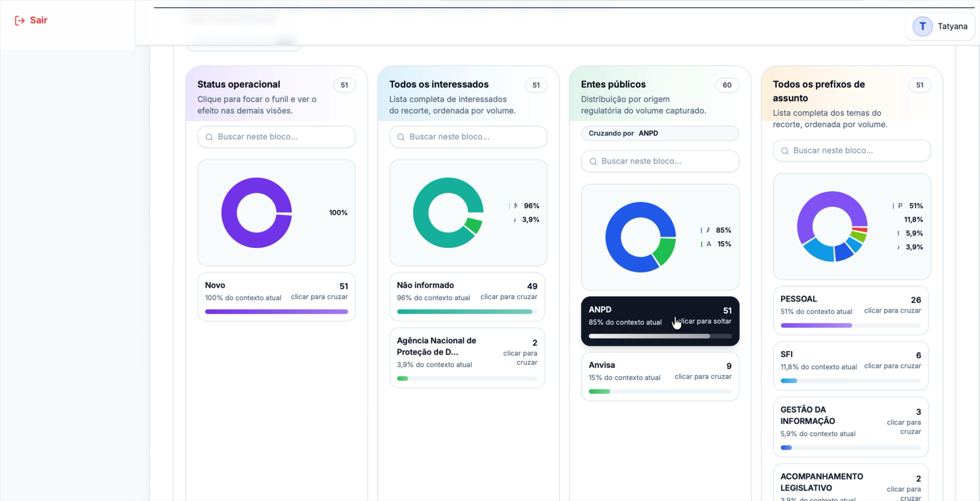This screenshot has width=980, height=501.
Task: Click search icon in Entes públicos block
Action: pos(593,162)
